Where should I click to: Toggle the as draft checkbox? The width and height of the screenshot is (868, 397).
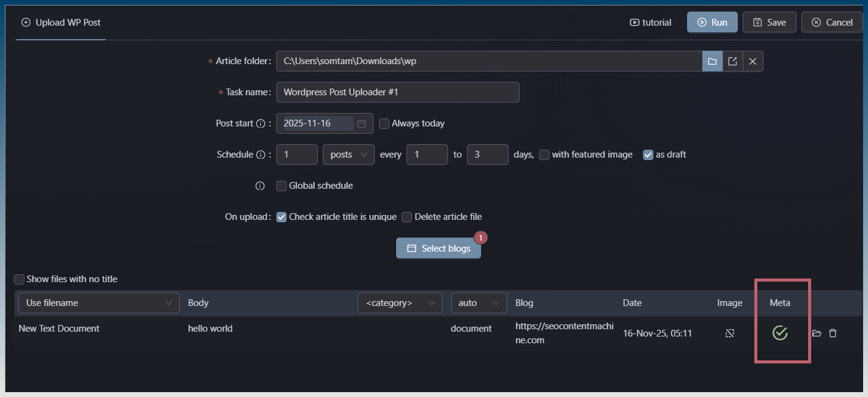pos(648,155)
